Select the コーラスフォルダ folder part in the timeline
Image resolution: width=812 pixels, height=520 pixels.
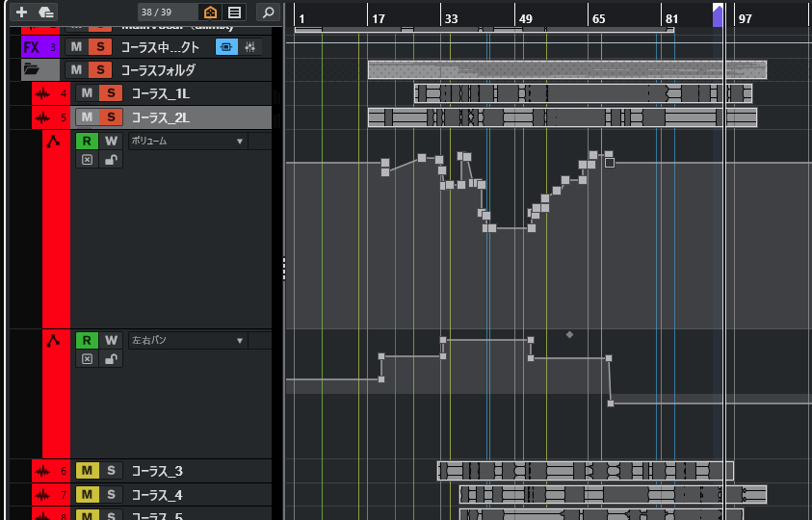(567, 70)
